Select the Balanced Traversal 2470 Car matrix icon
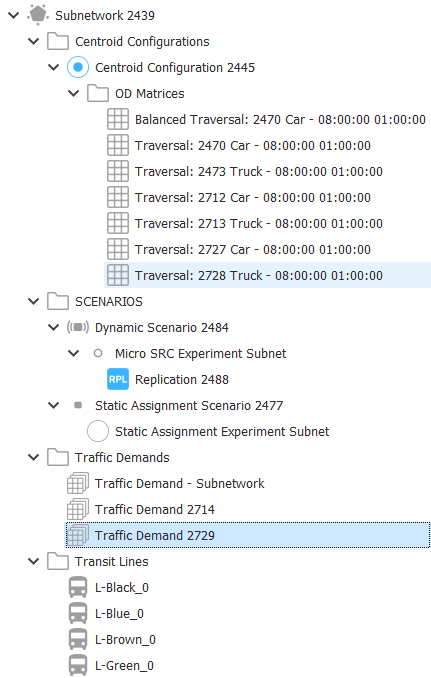The image size is (431, 678). pyautogui.click(x=118, y=119)
